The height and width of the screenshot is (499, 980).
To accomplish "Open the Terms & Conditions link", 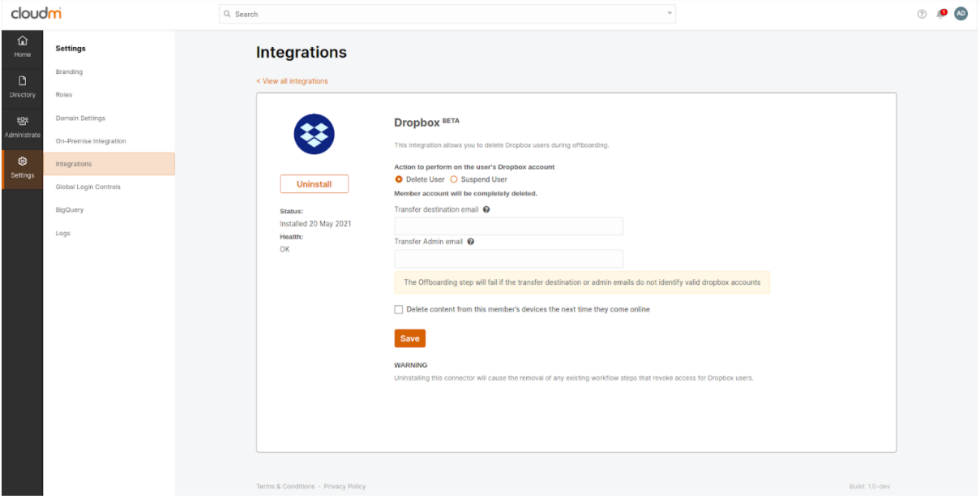I will [285, 487].
